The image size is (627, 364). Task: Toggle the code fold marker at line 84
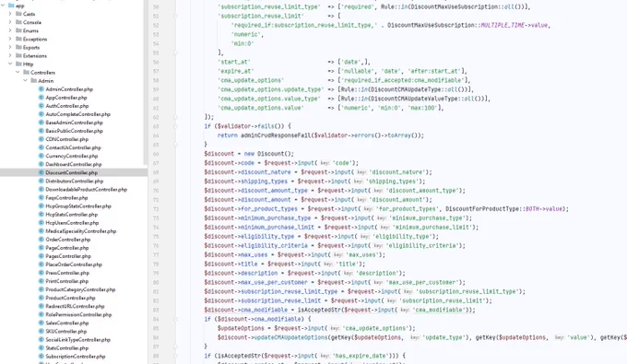point(175,319)
